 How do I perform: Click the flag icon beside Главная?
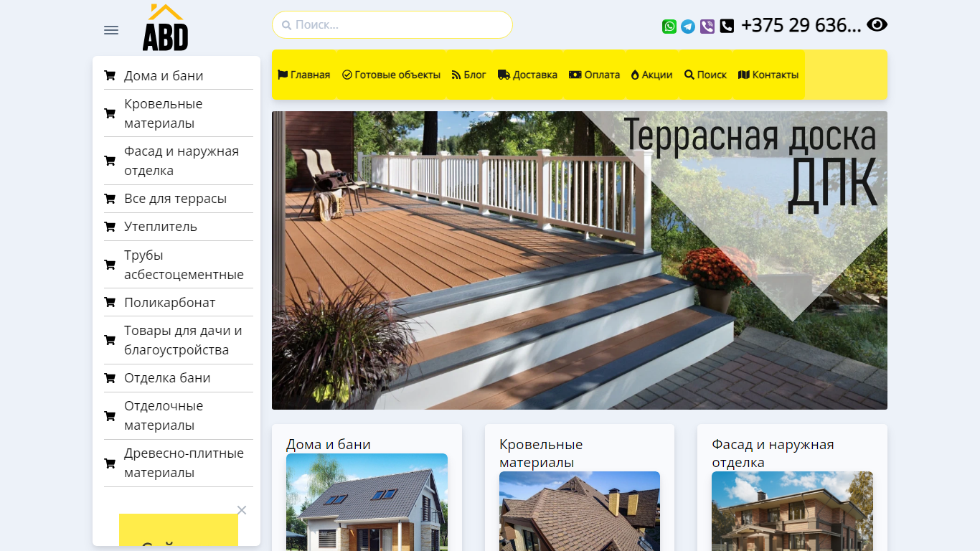283,75
